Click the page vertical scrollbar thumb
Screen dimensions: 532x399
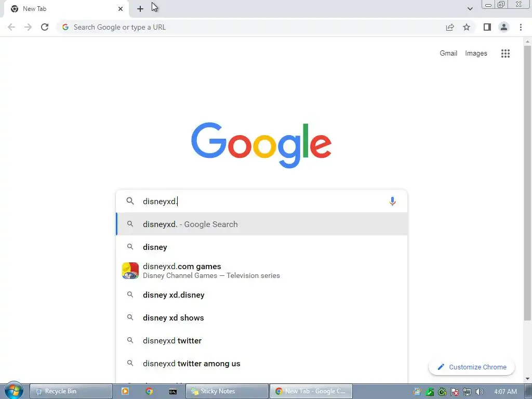pos(527,182)
